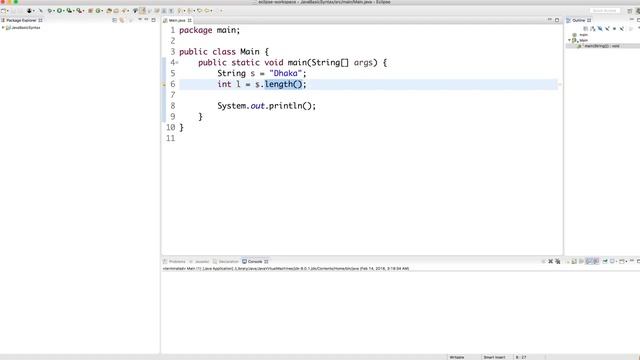Click Remove Launch X icon in Console
The image size is (640, 360).
[551, 261]
